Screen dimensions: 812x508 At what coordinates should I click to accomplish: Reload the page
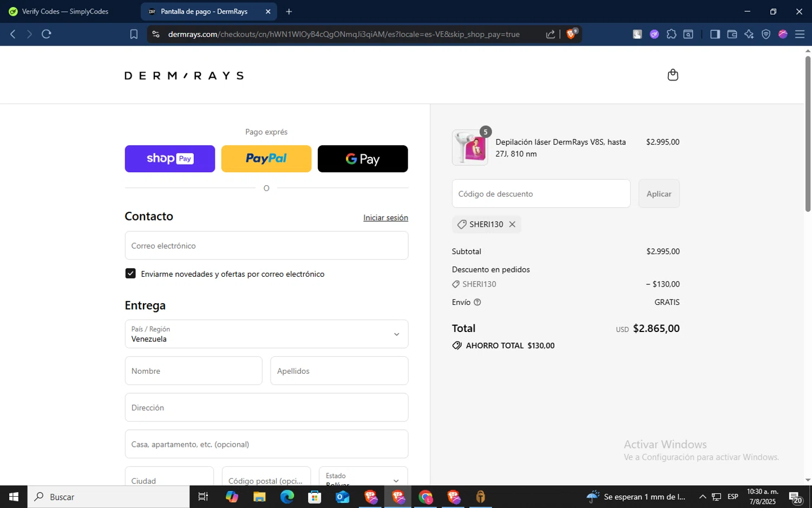(x=47, y=34)
